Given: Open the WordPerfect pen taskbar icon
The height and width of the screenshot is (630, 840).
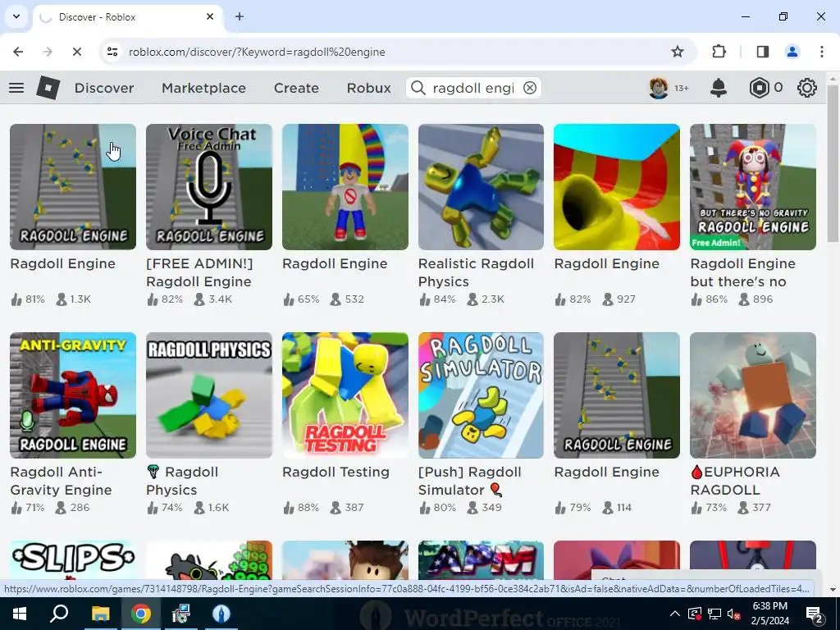Looking at the screenshot, I should (x=221, y=614).
